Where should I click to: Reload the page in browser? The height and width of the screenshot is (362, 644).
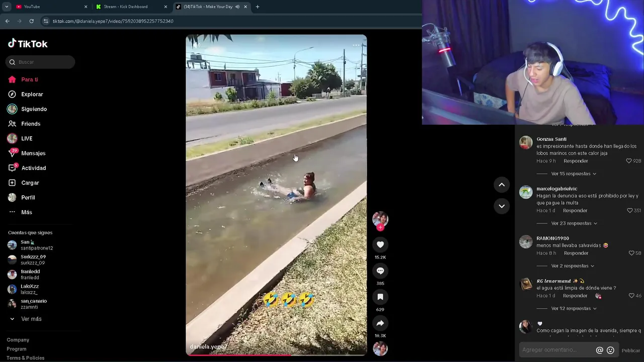pos(31,21)
